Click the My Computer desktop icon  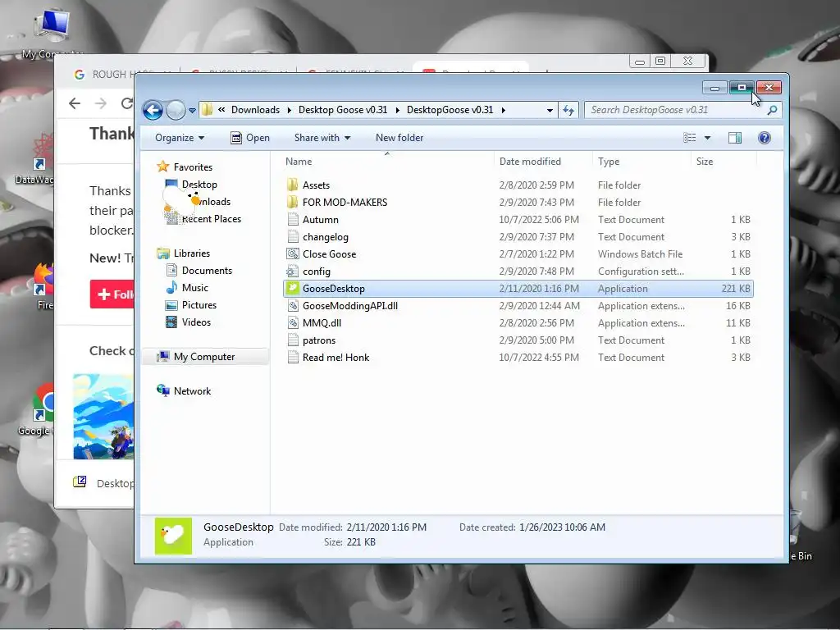pyautogui.click(x=52, y=33)
